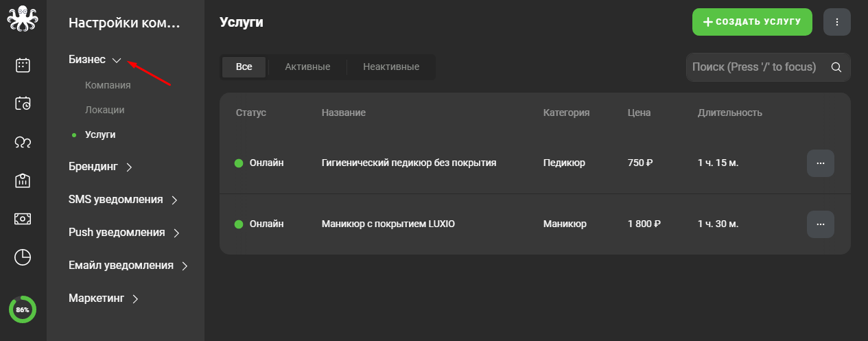Open options for Маникюр с покрытием LUXIO
The height and width of the screenshot is (341, 868).
pyautogui.click(x=821, y=224)
